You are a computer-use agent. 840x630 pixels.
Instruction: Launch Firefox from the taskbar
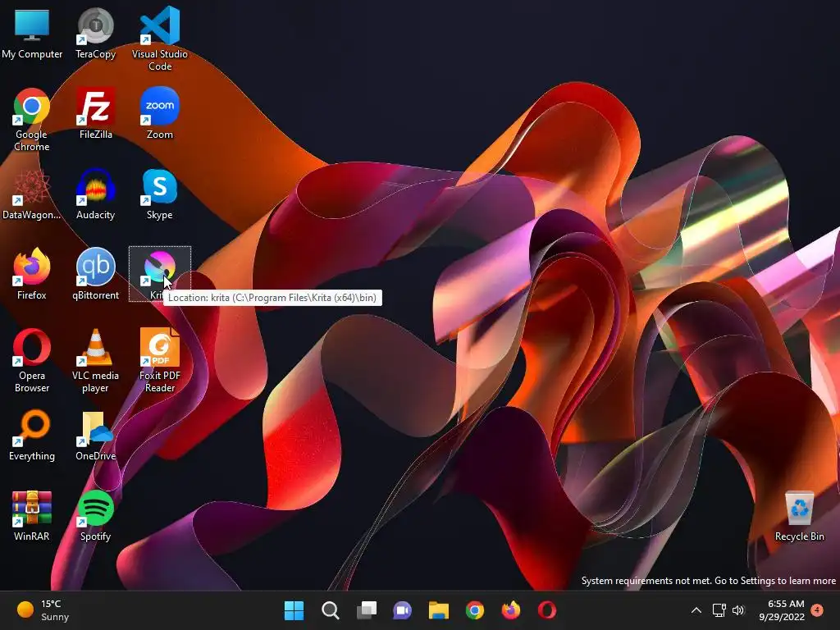(510, 610)
